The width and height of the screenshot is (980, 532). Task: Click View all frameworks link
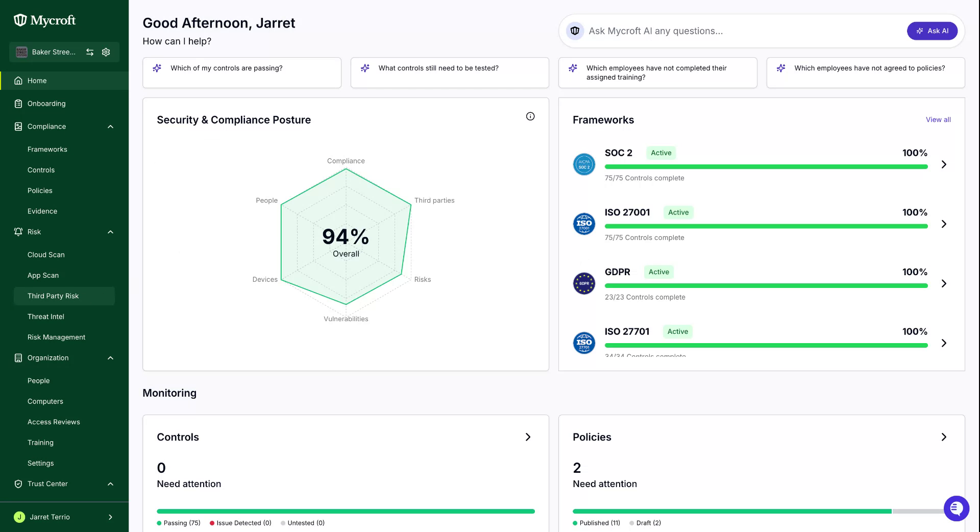click(x=938, y=119)
